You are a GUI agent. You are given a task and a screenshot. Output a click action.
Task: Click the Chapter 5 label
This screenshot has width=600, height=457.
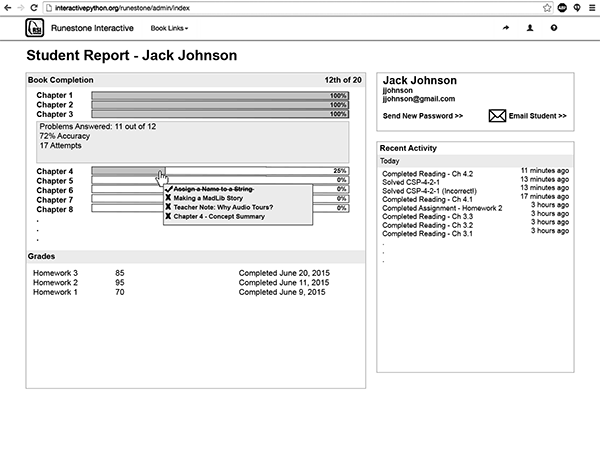tap(55, 181)
